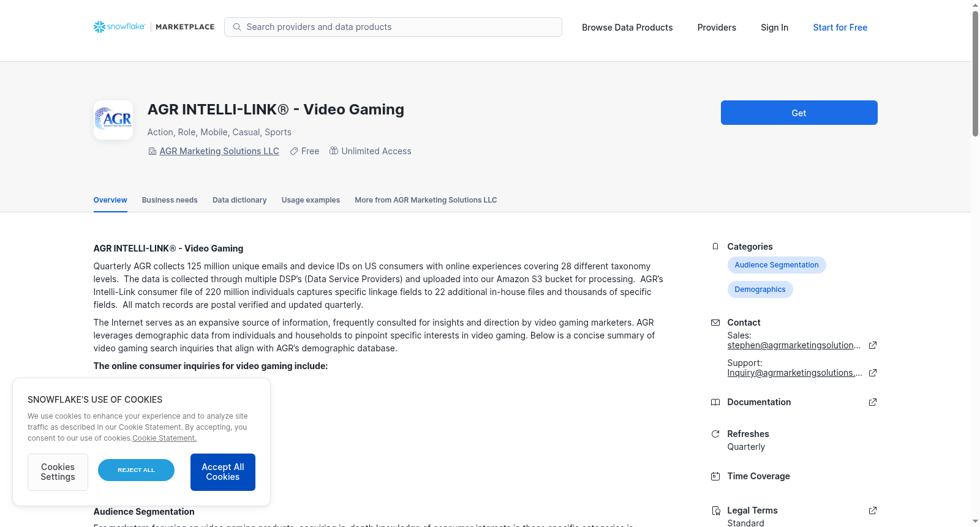Open the Business needs tab
Image resolution: width=980 pixels, height=527 pixels.
point(170,200)
